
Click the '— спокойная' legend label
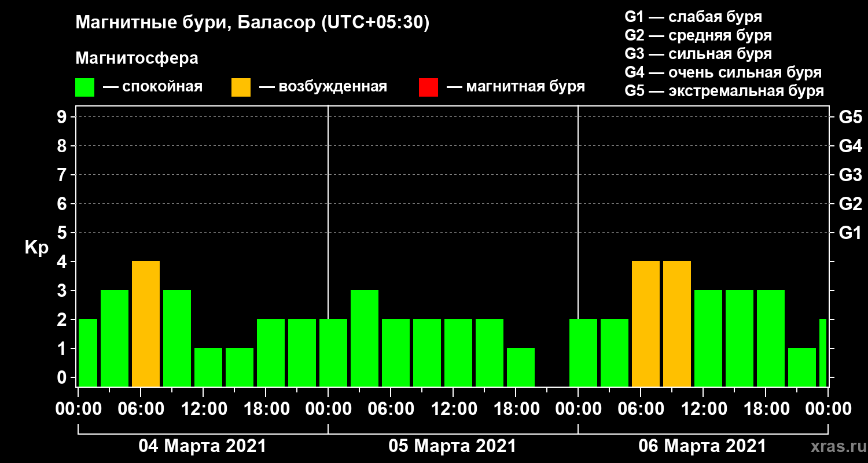pyautogui.click(x=153, y=87)
